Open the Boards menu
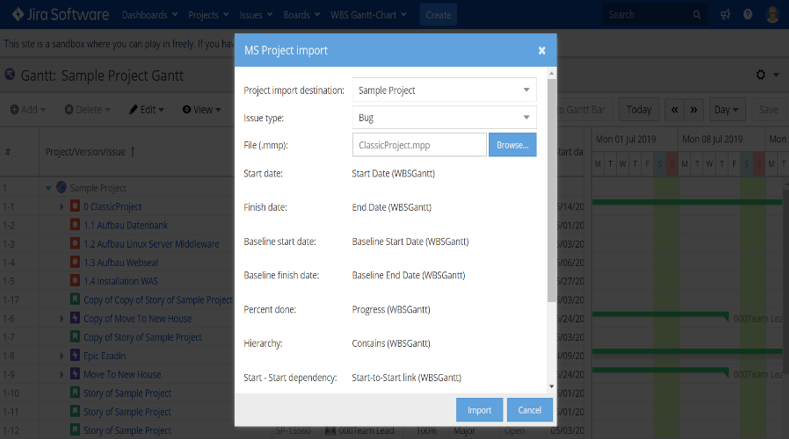 coord(301,15)
